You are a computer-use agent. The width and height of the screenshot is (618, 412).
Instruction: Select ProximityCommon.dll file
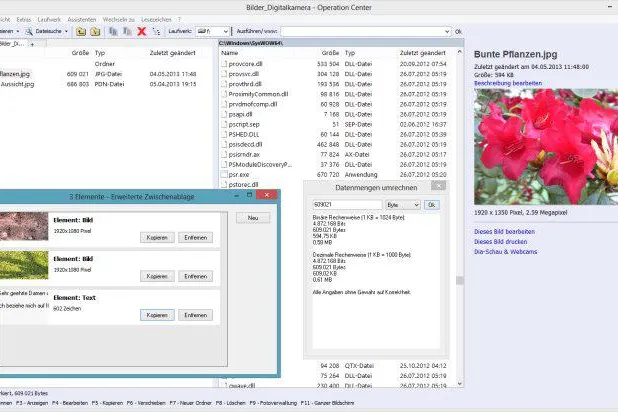point(258,94)
